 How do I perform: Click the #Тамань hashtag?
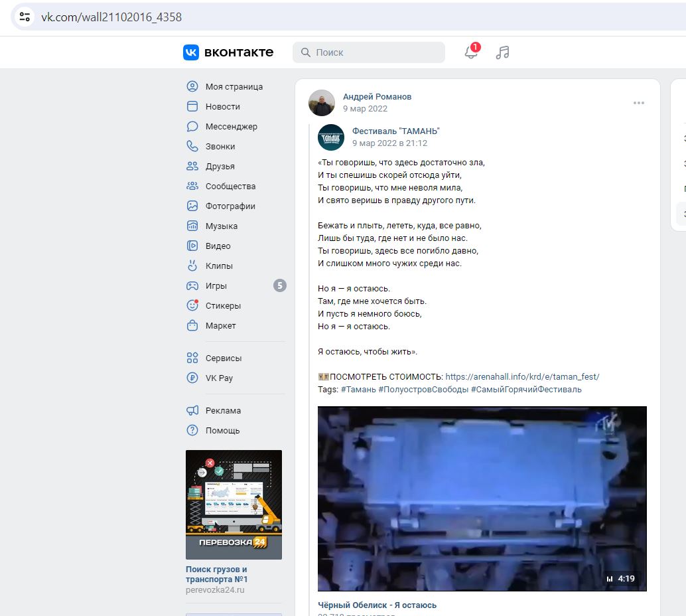358,390
